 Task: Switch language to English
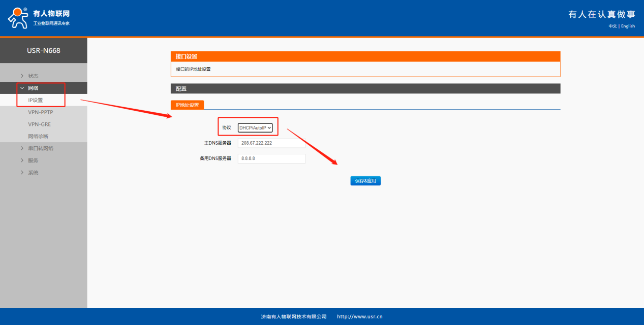[628, 26]
